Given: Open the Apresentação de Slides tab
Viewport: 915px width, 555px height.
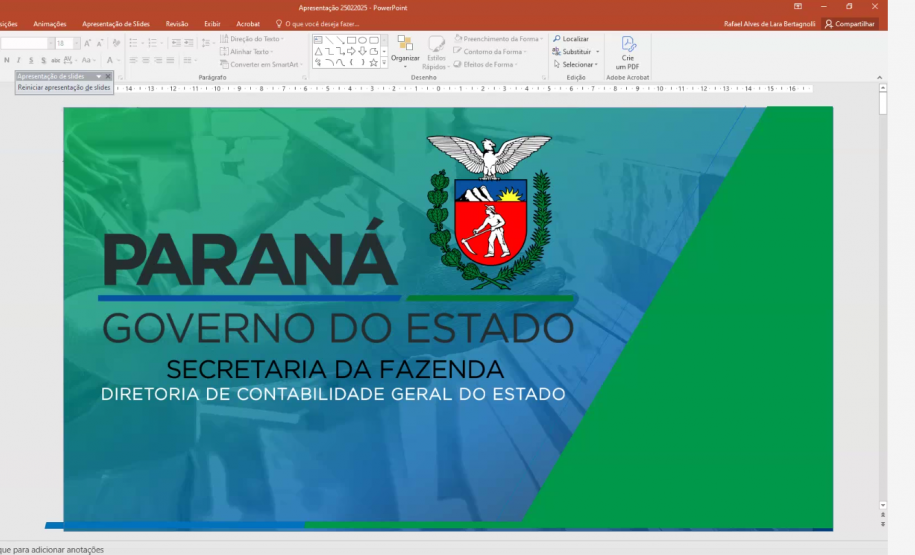Looking at the screenshot, I should [x=116, y=24].
